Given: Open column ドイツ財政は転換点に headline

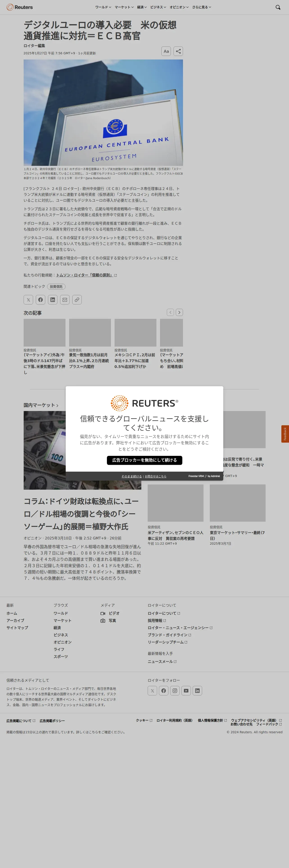Looking at the screenshot, I should tap(81, 514).
